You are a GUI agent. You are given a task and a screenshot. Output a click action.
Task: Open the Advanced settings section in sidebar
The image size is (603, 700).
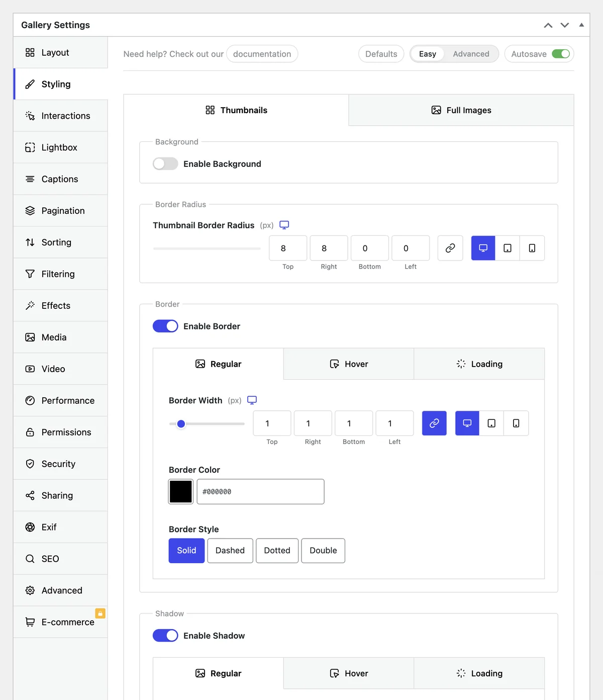coord(60,591)
